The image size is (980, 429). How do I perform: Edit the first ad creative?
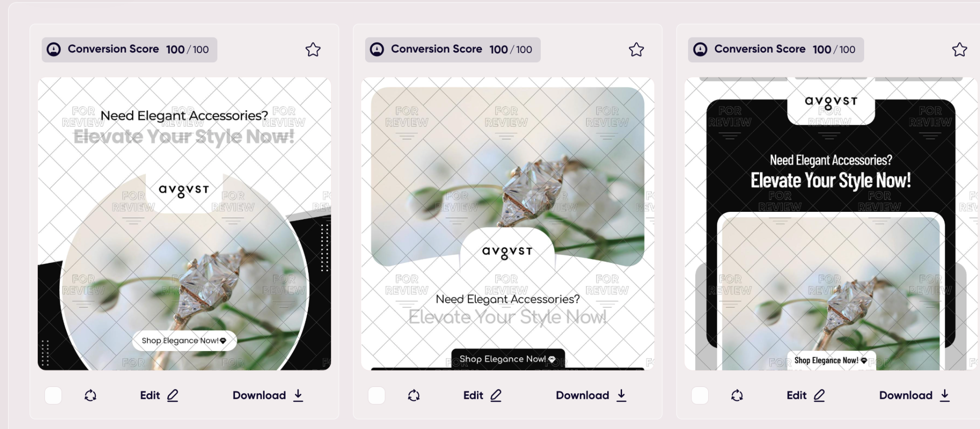pyautogui.click(x=159, y=396)
